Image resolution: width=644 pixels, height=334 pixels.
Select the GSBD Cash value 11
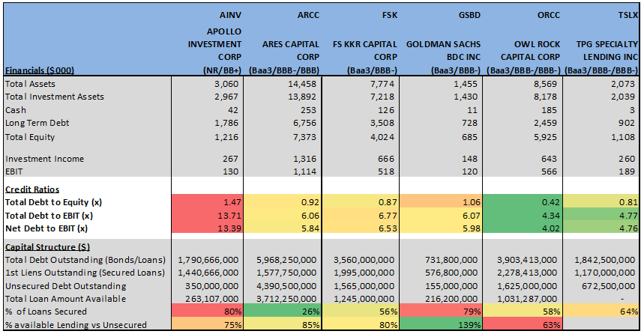[472, 110]
